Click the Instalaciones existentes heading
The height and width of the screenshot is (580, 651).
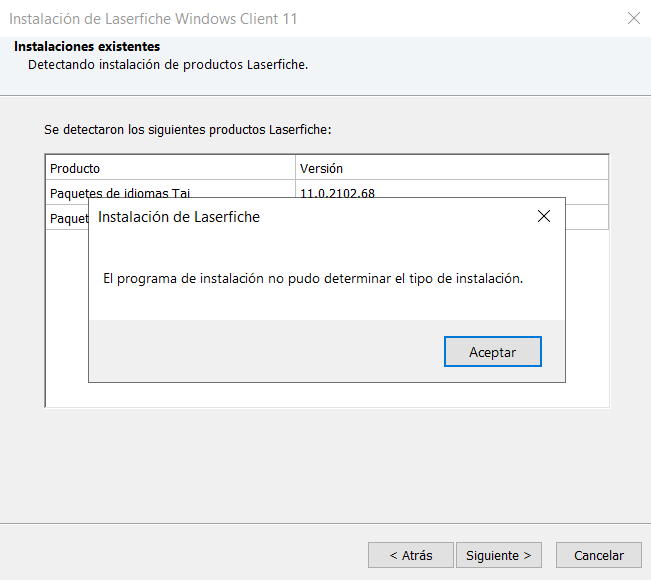click(x=87, y=47)
